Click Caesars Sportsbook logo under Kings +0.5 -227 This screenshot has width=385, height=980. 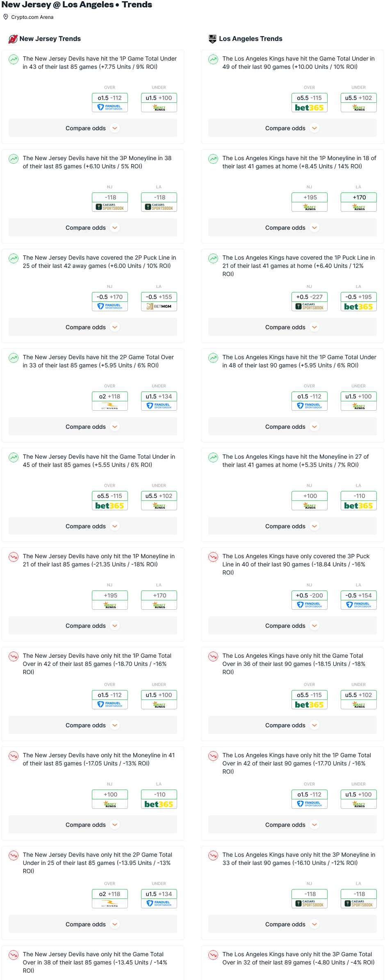[x=309, y=306]
